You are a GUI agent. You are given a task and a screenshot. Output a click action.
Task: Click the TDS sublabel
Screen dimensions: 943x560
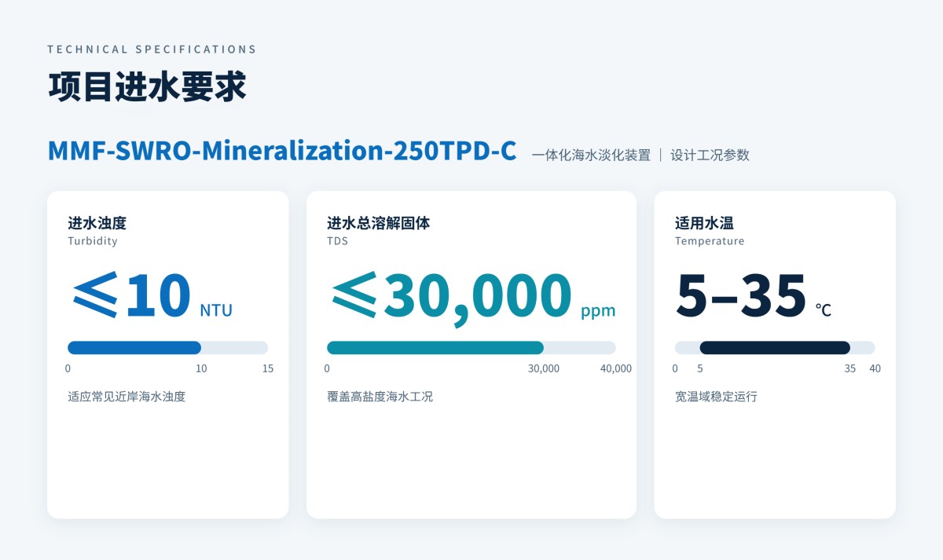coord(337,241)
